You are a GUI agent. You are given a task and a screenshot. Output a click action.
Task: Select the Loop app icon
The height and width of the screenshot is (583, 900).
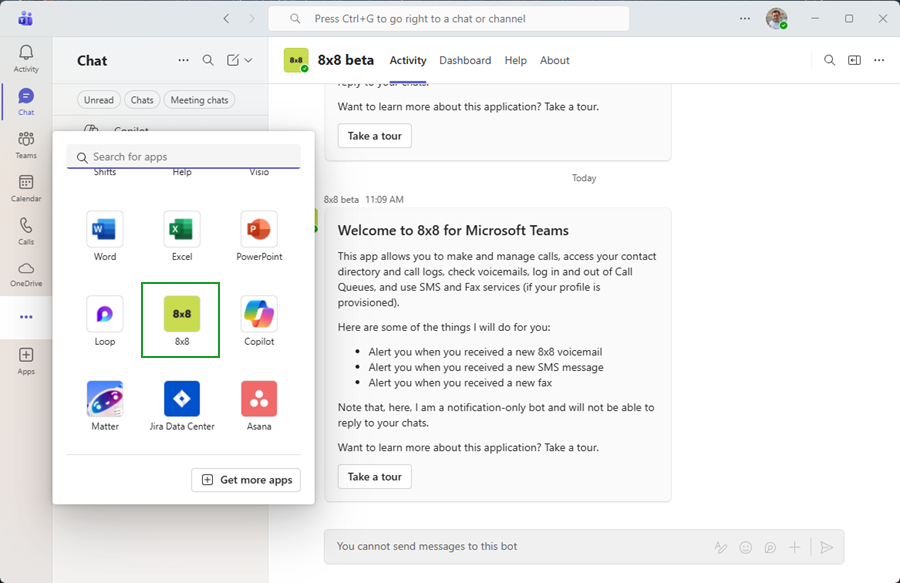(104, 315)
